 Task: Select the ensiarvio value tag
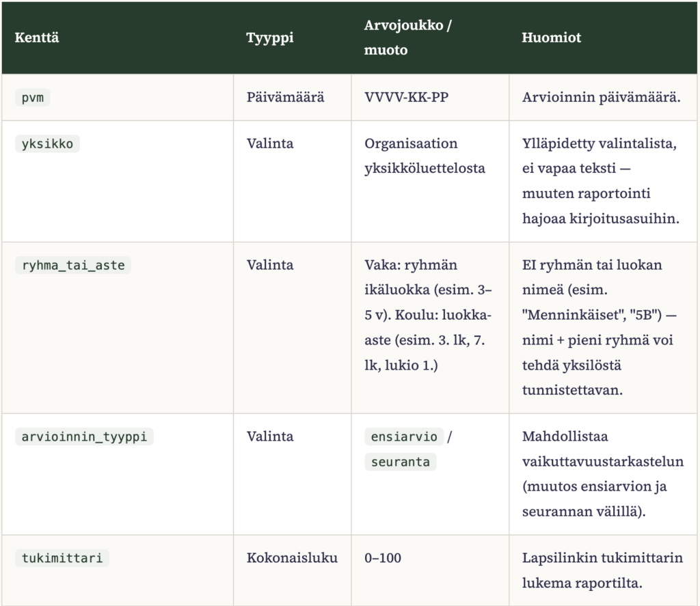click(404, 437)
